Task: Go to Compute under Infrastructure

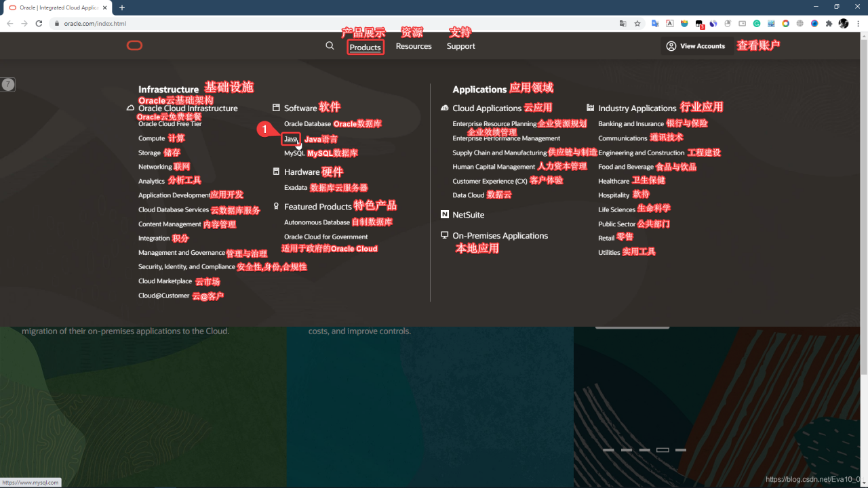Action: (152, 138)
